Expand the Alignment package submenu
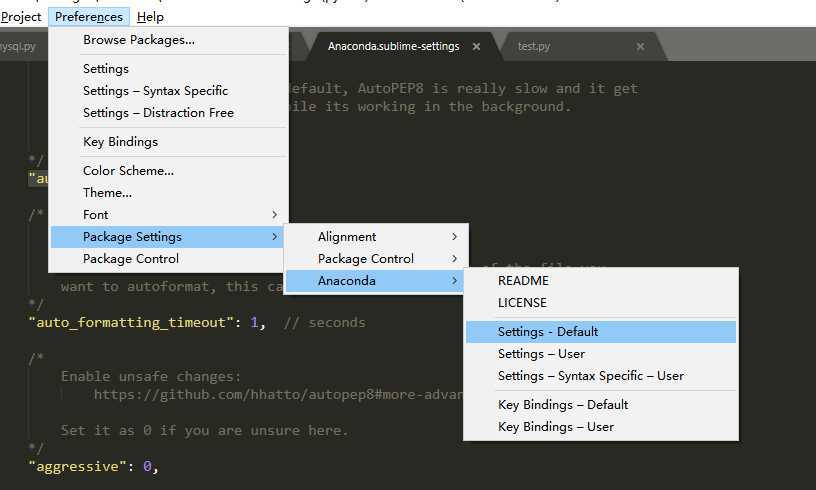 pyautogui.click(x=376, y=237)
